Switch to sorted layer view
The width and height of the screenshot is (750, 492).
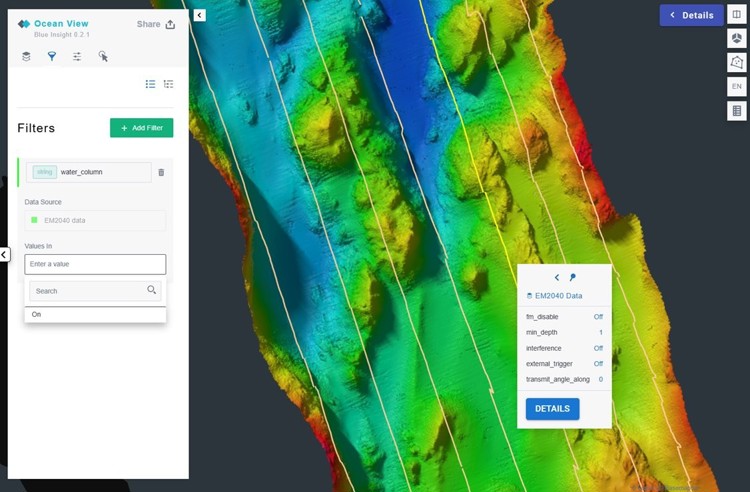pyautogui.click(x=168, y=84)
